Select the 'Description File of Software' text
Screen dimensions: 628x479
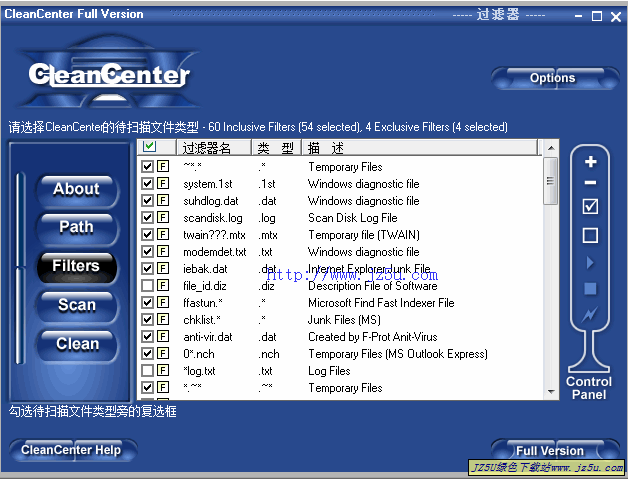[x=372, y=286]
